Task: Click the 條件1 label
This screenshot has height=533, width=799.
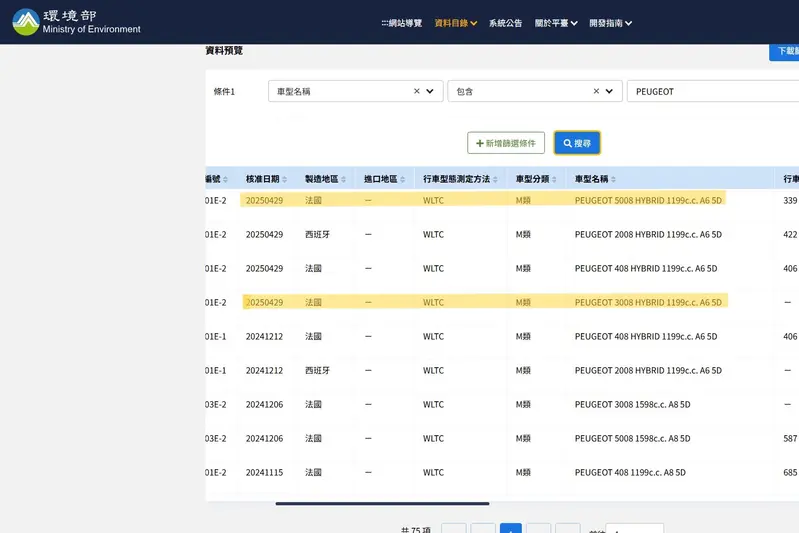Action: tap(224, 92)
